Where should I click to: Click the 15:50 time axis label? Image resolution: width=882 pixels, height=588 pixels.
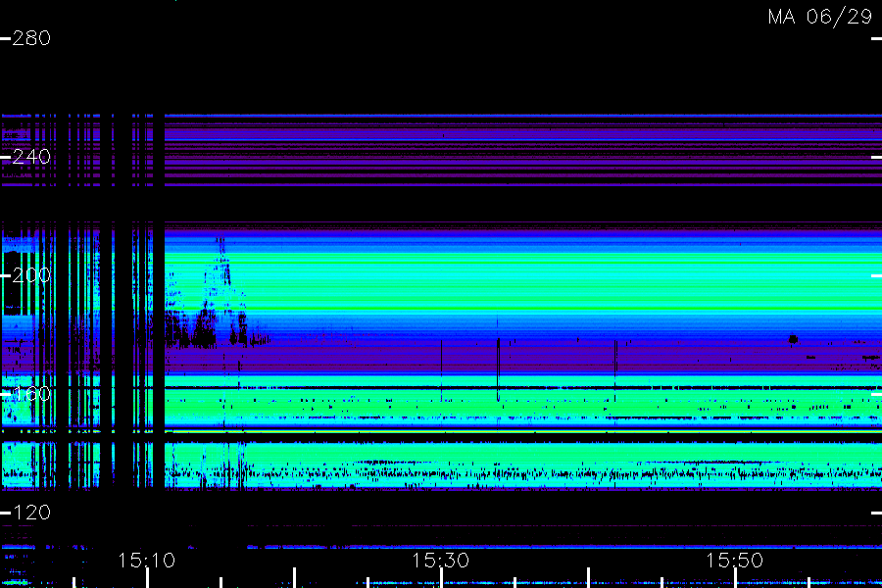[x=735, y=561]
